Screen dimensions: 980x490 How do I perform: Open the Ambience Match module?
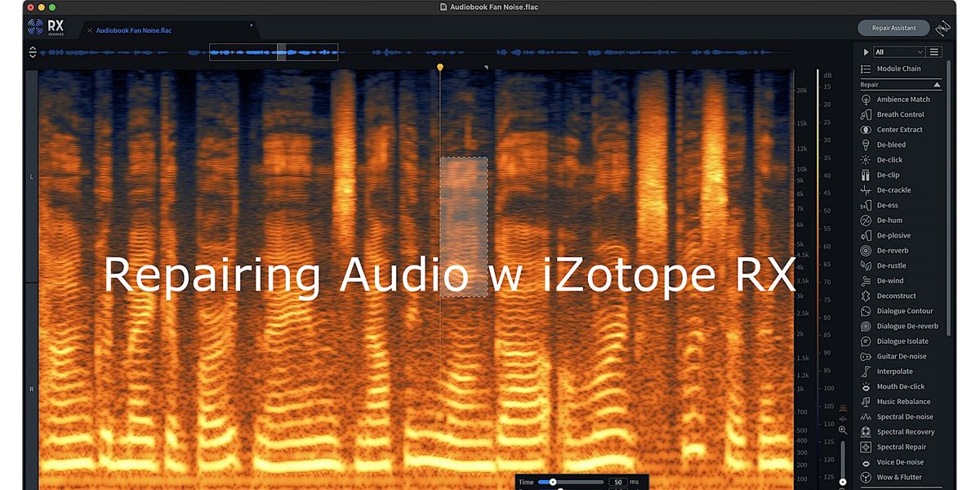point(896,100)
